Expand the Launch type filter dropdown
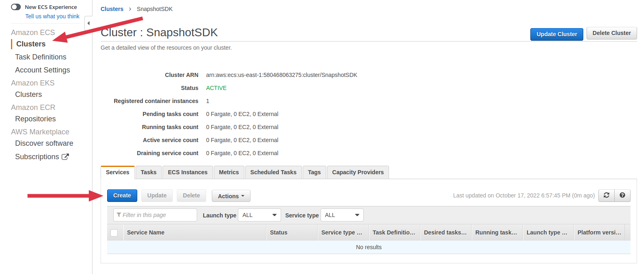The image size is (644, 274). tap(259, 215)
